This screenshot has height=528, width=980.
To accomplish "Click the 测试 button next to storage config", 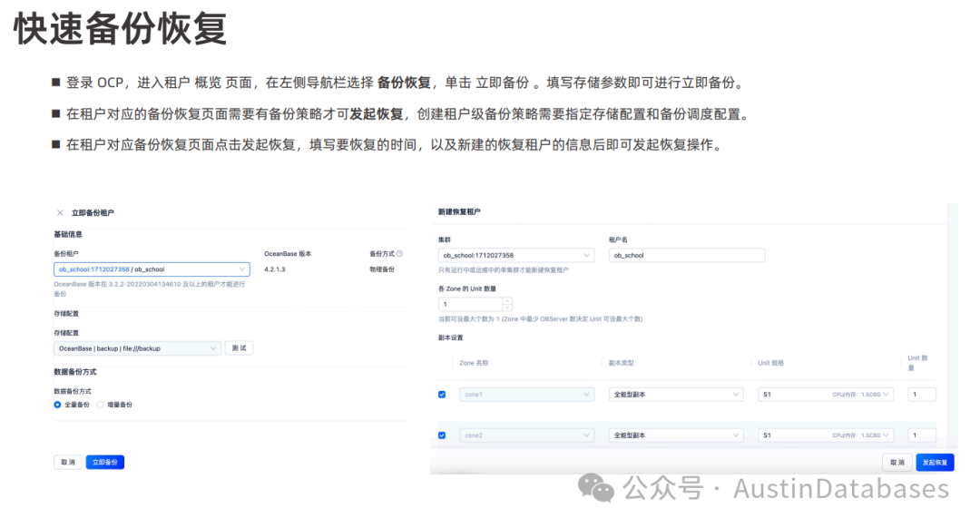I will (x=239, y=348).
